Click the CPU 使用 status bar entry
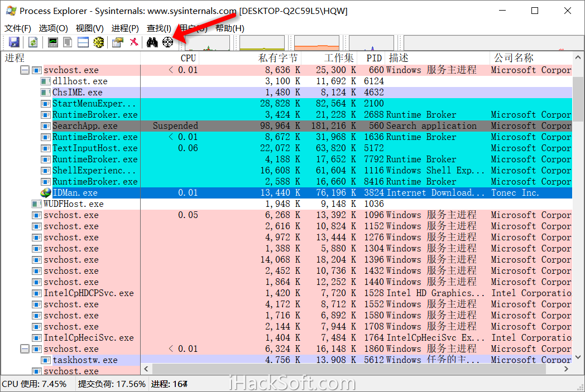The height and width of the screenshot is (392, 585). (34, 384)
